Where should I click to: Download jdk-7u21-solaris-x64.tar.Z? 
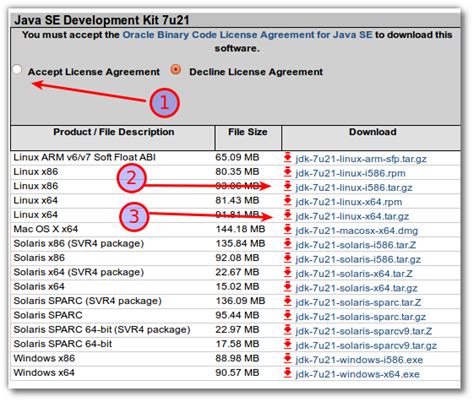(x=354, y=274)
